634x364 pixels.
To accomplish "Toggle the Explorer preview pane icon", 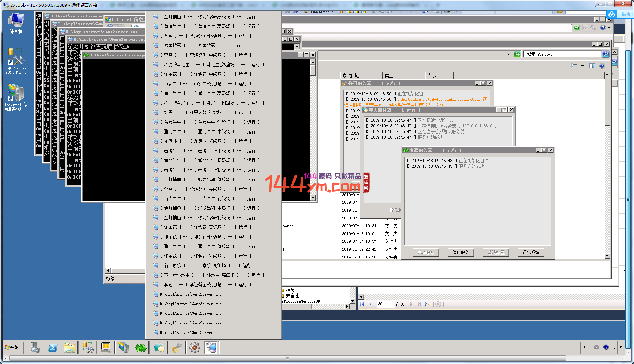I will 592,66.
